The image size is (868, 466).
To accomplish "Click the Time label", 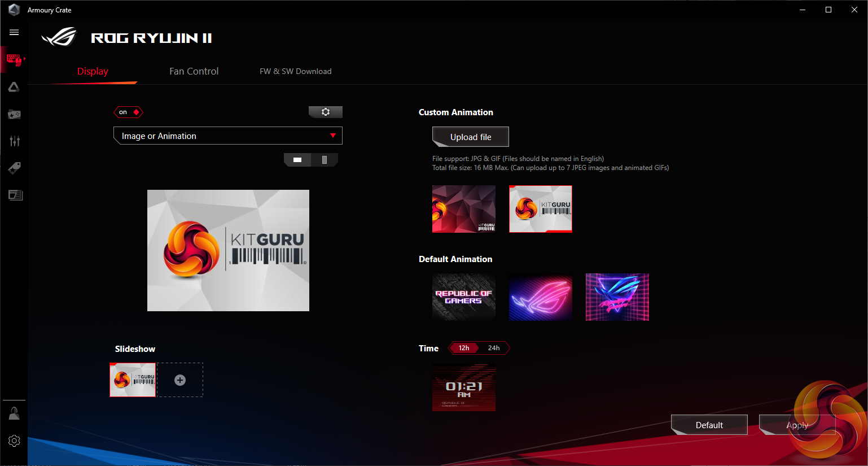I will (x=428, y=349).
